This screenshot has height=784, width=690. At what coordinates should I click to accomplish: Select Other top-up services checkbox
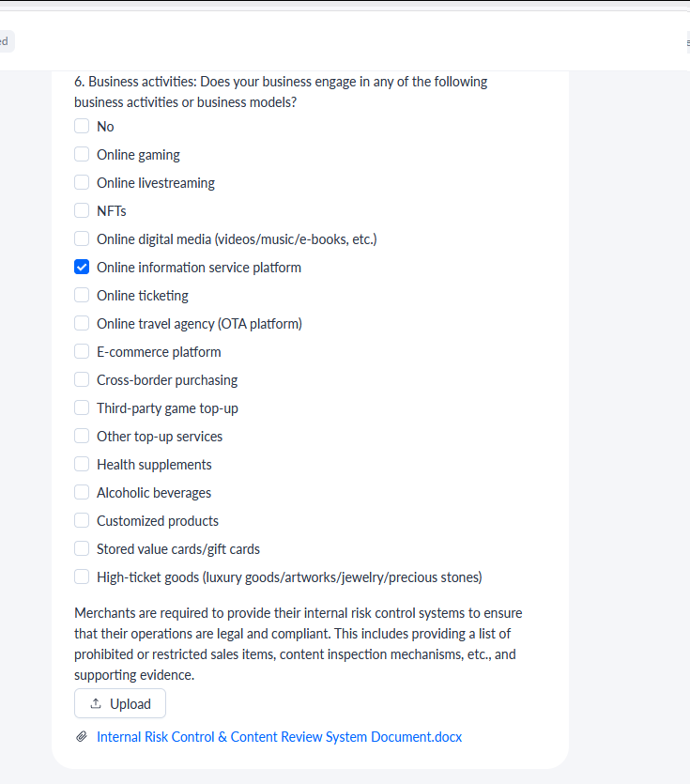[82, 436]
